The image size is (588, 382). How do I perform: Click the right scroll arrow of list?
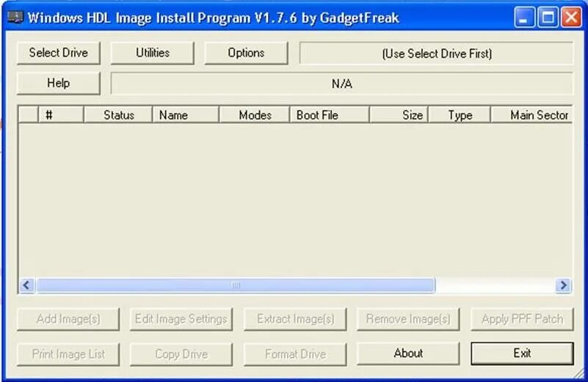point(563,285)
